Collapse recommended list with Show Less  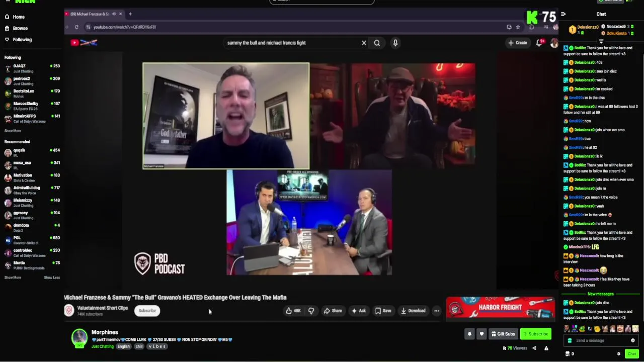52,278
